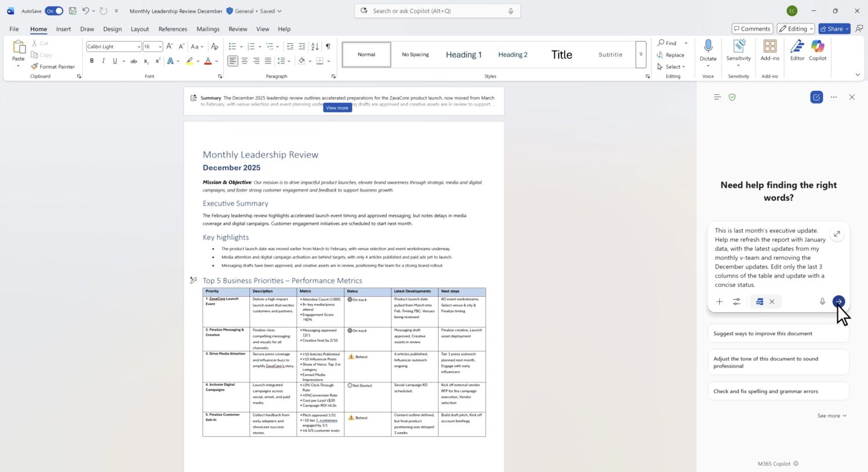Toggle the AutoSave switch
This screenshot has height=472, width=868.
pos(54,11)
